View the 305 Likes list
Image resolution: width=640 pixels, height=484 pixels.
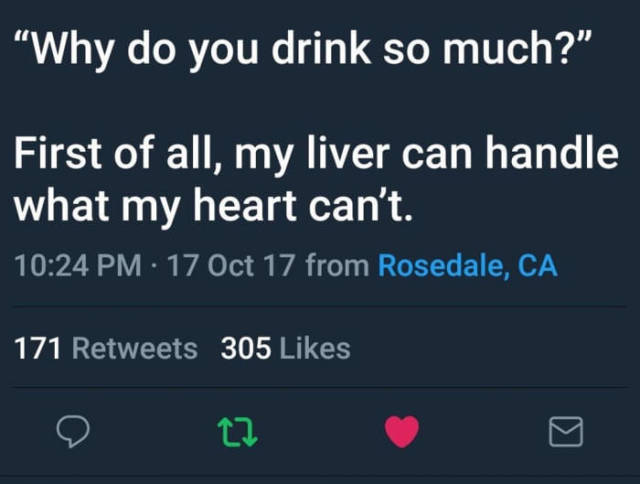285,348
